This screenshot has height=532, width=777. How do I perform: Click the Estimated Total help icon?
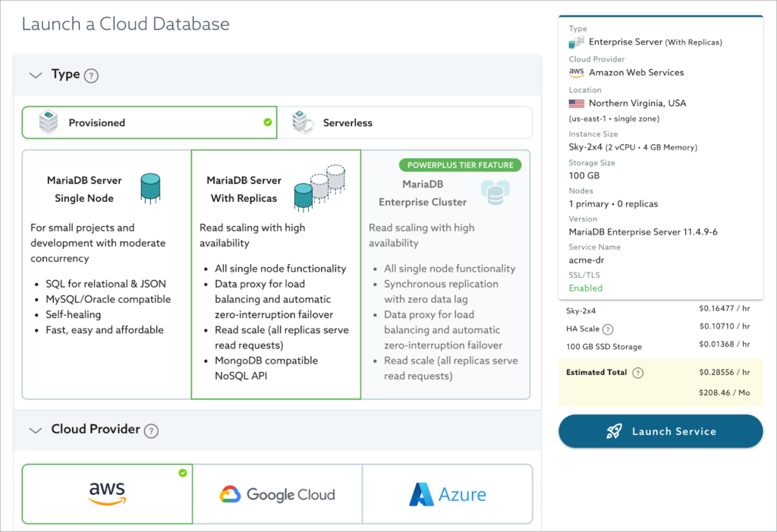(x=637, y=373)
